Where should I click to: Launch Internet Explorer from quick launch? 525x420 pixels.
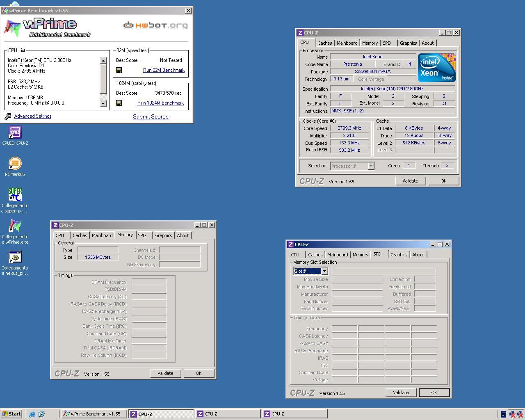[32, 414]
